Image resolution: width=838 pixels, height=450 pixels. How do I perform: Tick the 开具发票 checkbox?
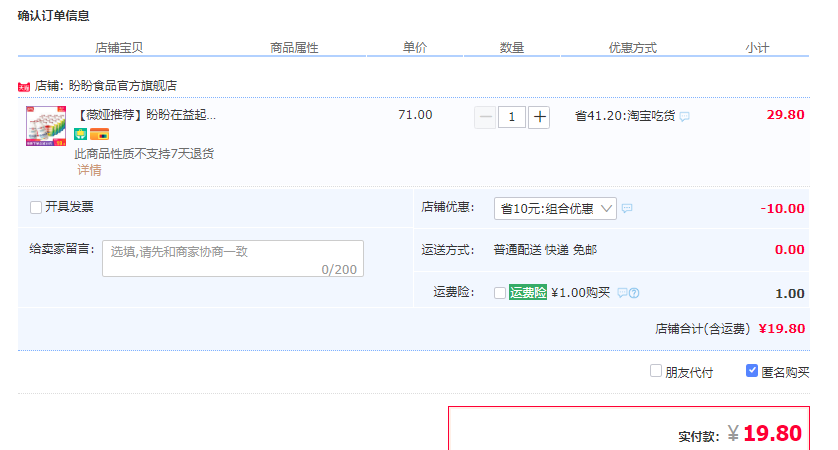point(36,207)
